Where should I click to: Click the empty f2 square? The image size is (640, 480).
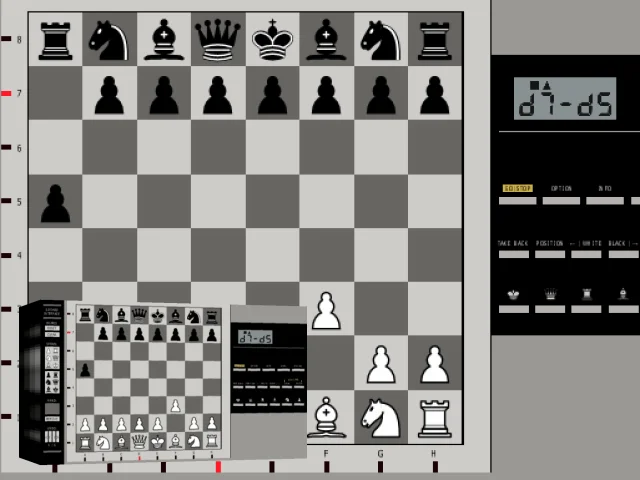click(326, 362)
